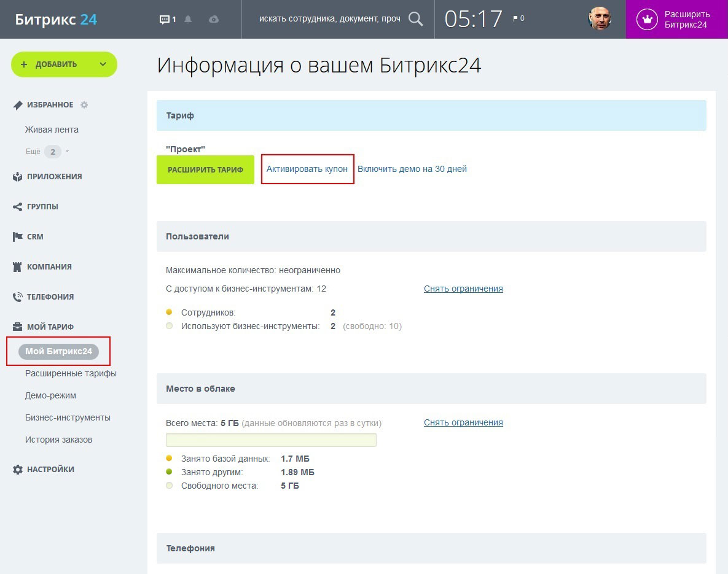Click Активировать купон link
This screenshot has width=728, height=574.
(307, 169)
